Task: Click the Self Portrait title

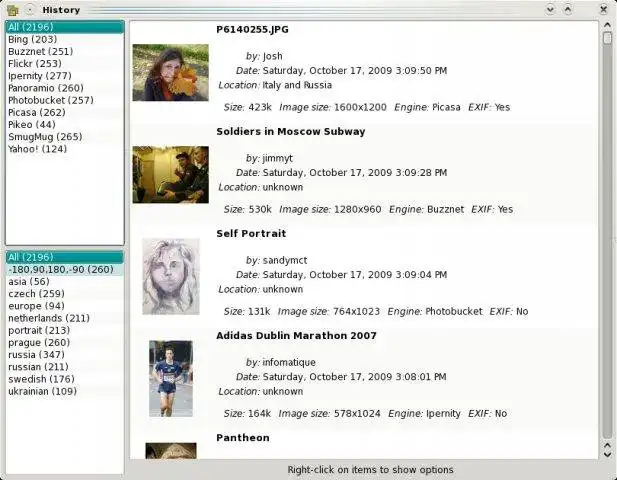Action: (x=251, y=234)
